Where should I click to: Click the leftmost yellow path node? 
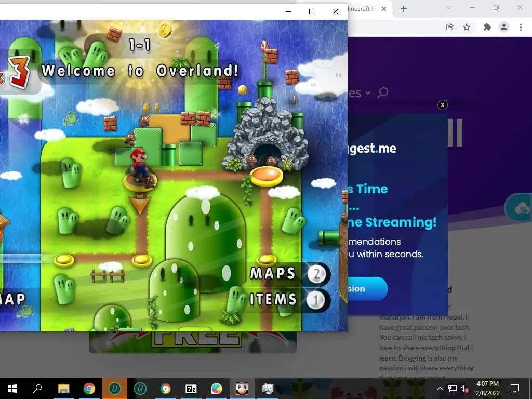pos(64,261)
